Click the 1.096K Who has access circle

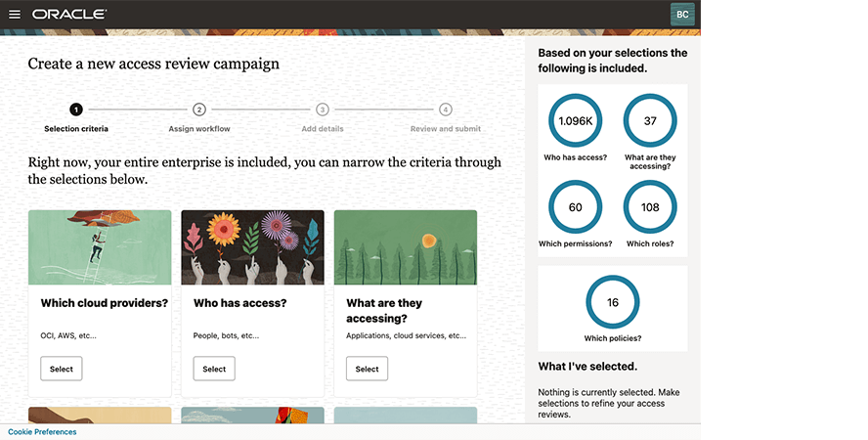tap(576, 120)
